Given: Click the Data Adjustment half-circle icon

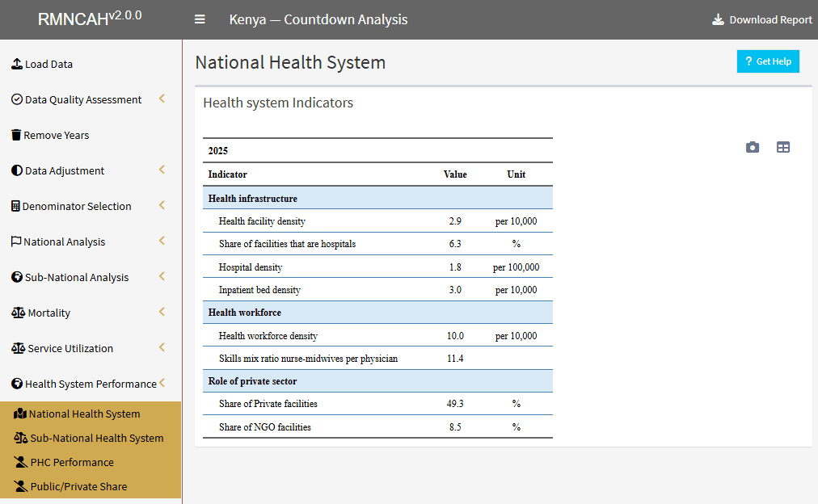Looking at the screenshot, I should [x=17, y=170].
